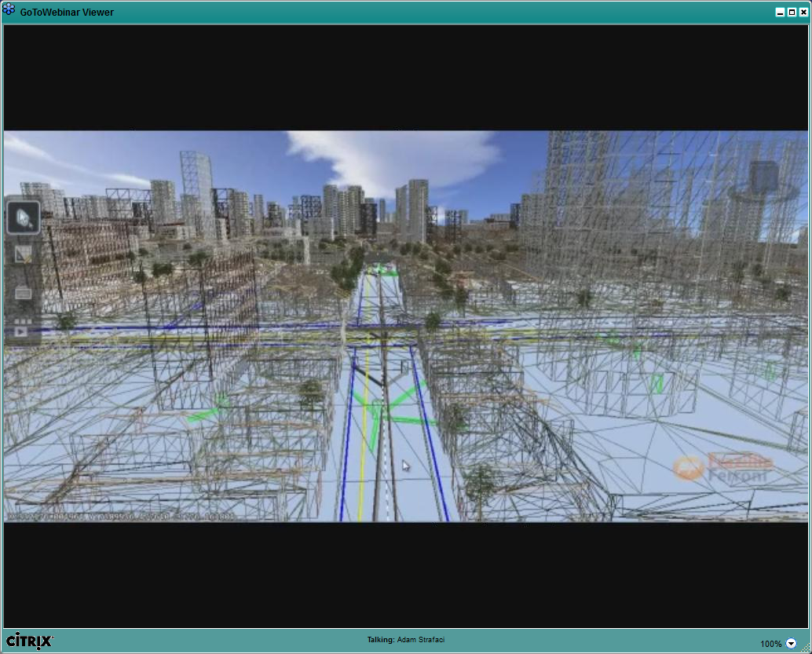The width and height of the screenshot is (812, 654).
Task: Toggle the highlighted pointer tool in the viewport toolbar
Action: point(24,217)
